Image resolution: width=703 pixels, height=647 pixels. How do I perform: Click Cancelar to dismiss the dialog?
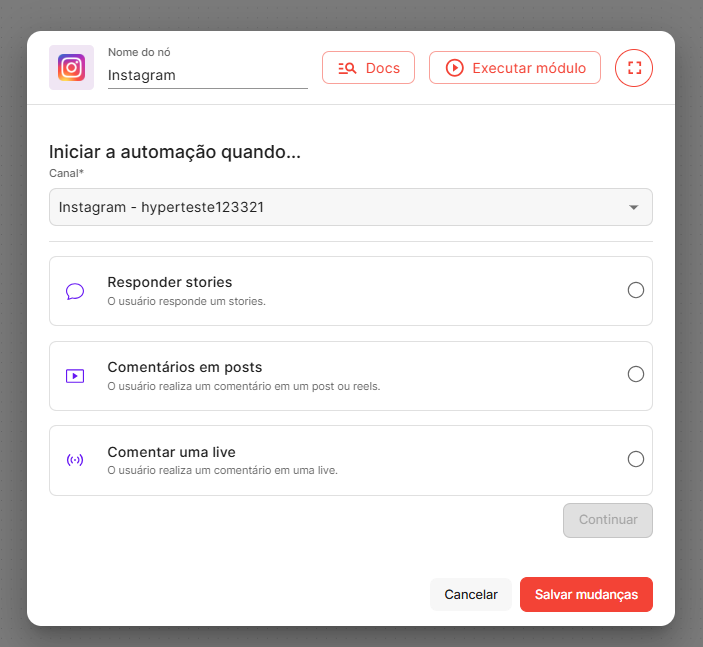point(470,594)
